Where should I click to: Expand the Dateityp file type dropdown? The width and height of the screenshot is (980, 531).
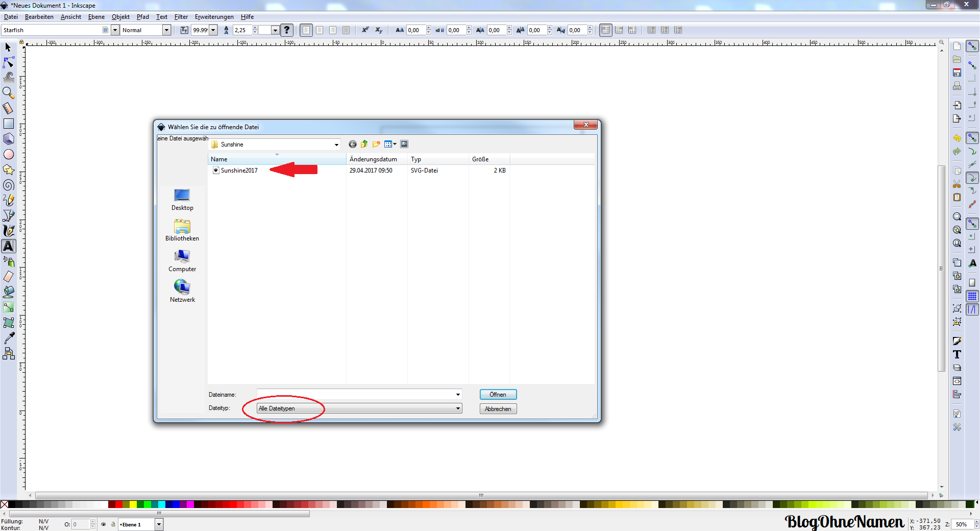pos(458,408)
